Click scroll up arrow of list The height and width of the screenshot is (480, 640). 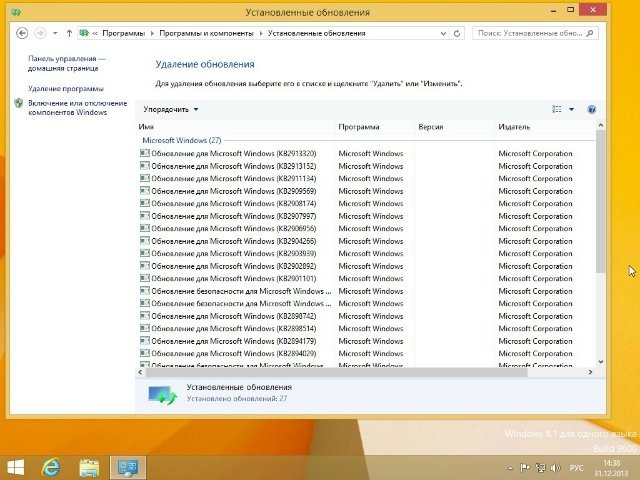[x=600, y=125]
